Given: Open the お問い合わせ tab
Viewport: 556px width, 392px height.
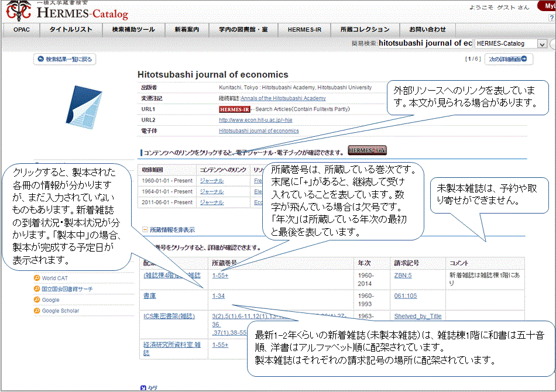Looking at the screenshot, I should [428, 30].
